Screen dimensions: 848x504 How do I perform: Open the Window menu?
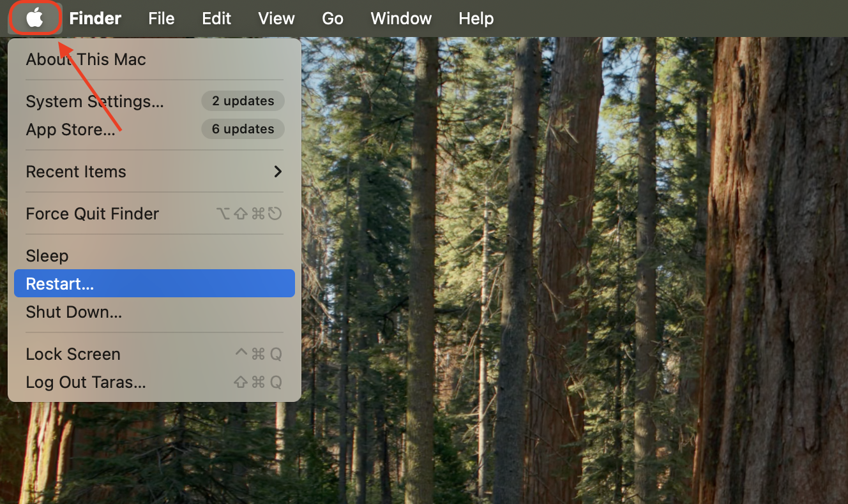coord(400,18)
